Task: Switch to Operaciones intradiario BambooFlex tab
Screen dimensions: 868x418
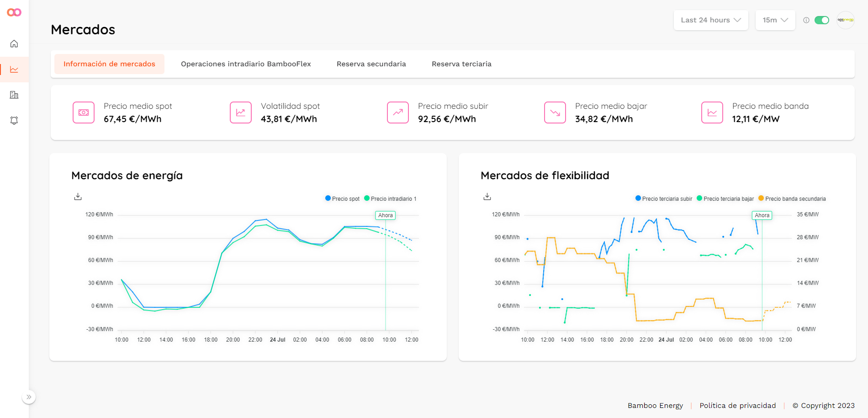Action: [246, 64]
